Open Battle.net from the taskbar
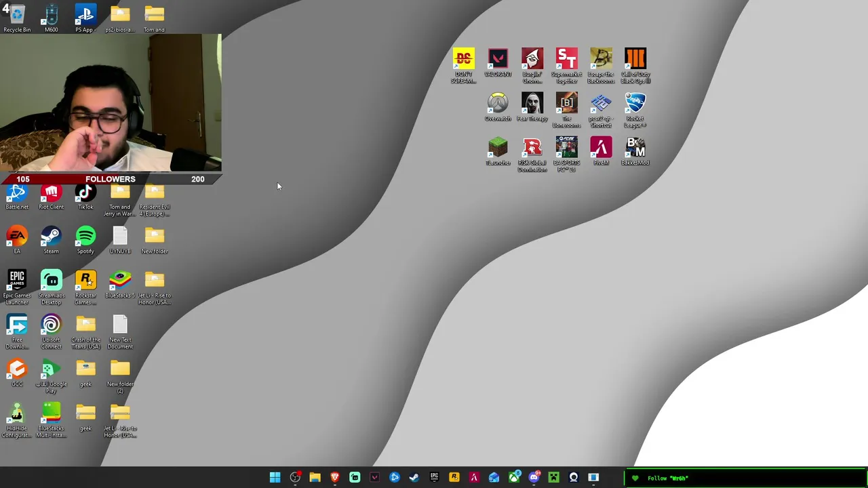This screenshot has height=488, width=868. 394,477
